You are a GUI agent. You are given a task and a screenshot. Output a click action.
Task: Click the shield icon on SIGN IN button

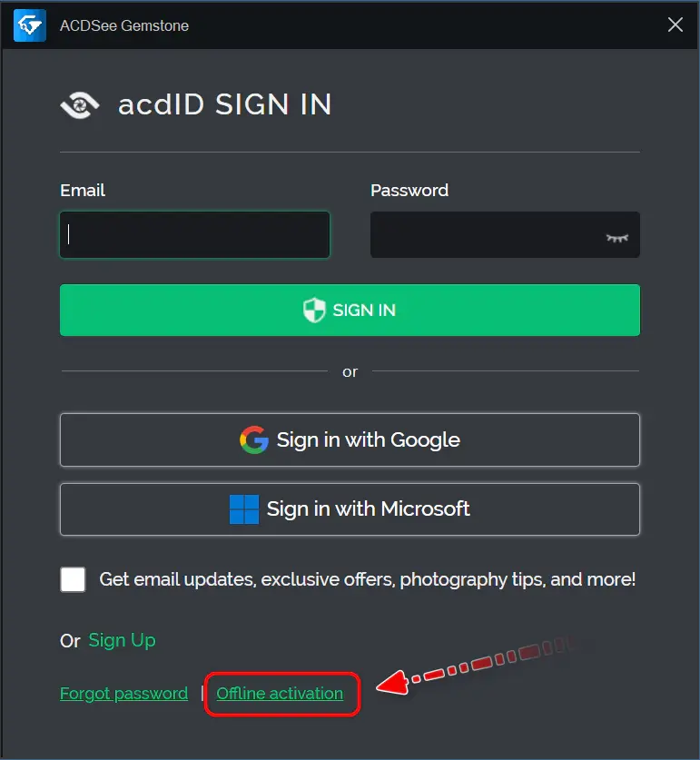pos(314,311)
